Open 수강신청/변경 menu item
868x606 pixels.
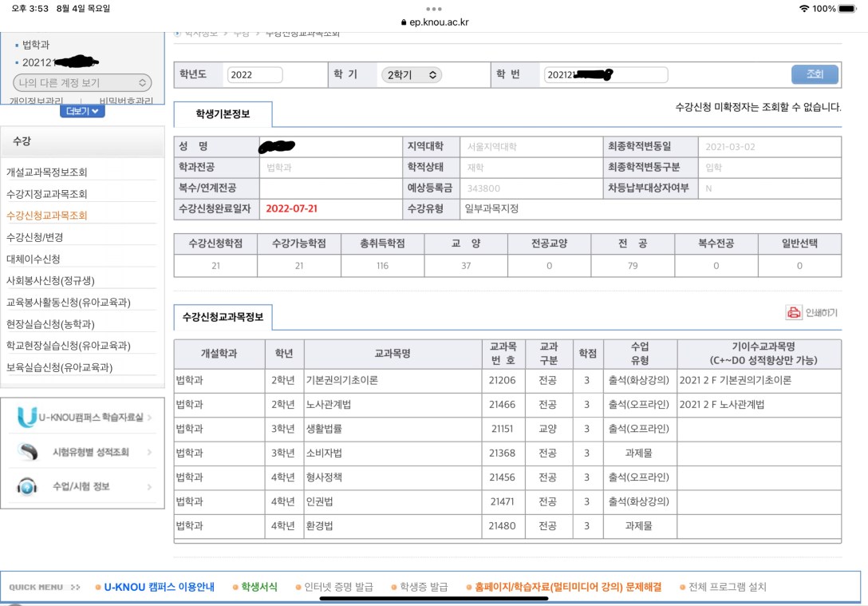34,237
